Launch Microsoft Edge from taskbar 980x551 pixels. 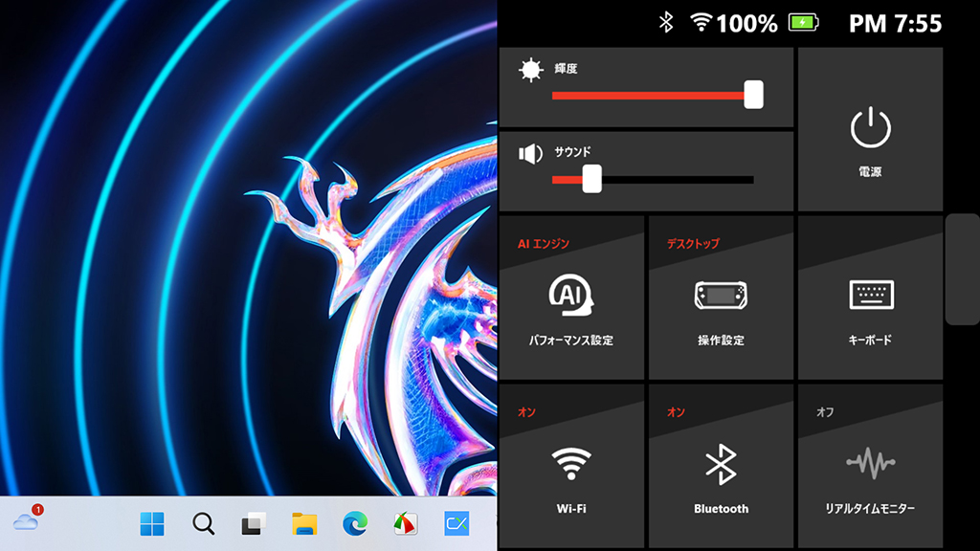coord(355,523)
